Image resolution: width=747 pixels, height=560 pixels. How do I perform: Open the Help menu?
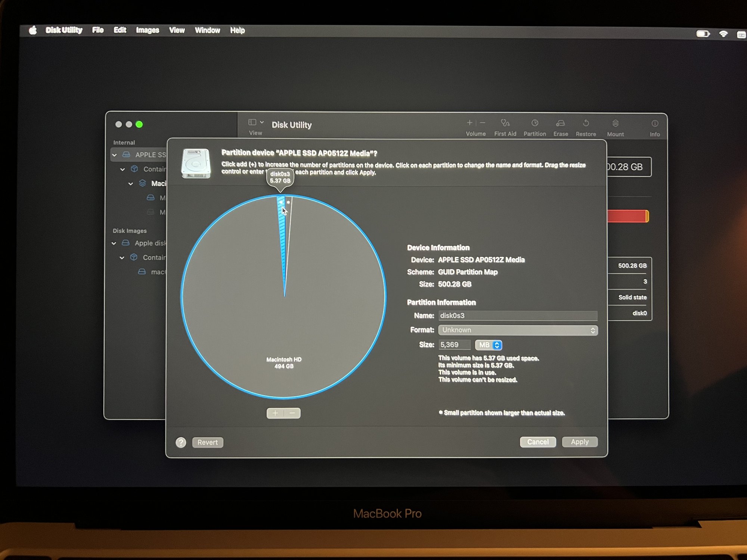(x=238, y=30)
